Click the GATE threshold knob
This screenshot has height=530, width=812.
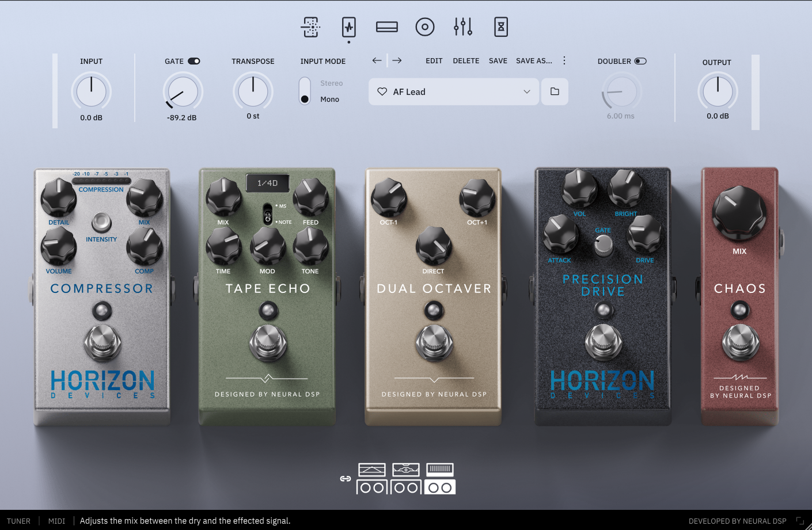point(183,91)
